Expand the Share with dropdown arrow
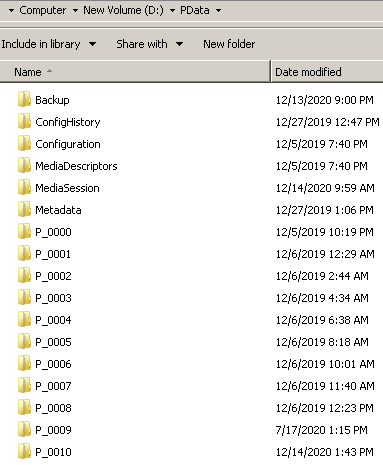Viewport: 383px width, 465px height. click(x=179, y=44)
